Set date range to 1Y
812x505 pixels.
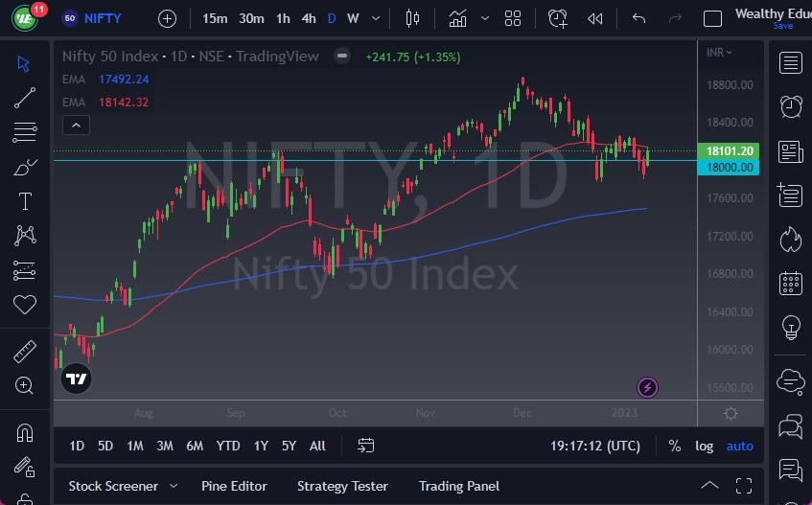[261, 446]
